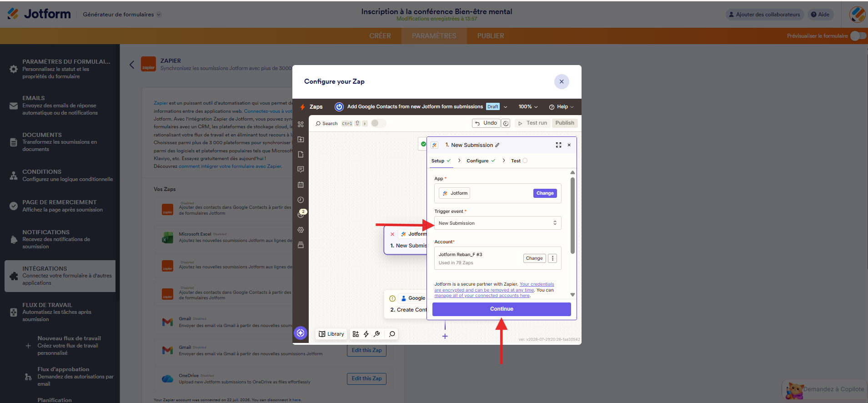
Task: Open the Jotform user avatar menu
Action: pyautogui.click(x=857, y=15)
